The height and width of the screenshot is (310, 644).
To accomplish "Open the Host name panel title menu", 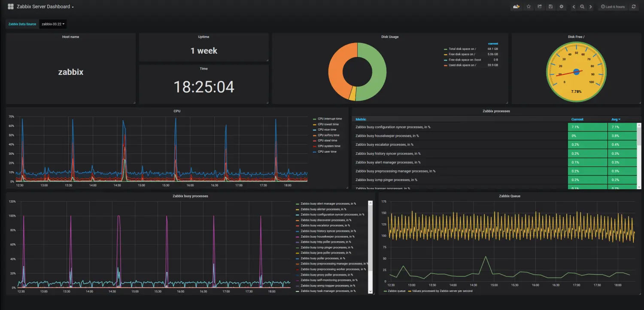I will [x=70, y=37].
